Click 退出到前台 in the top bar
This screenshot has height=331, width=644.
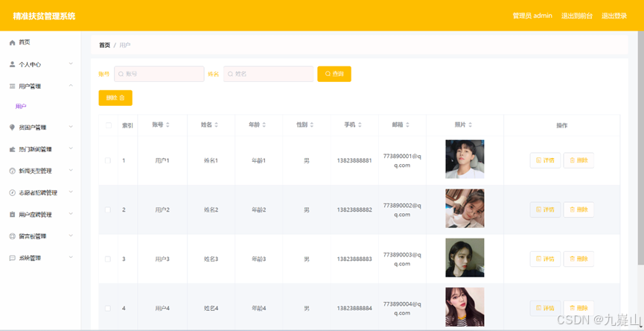(x=577, y=16)
